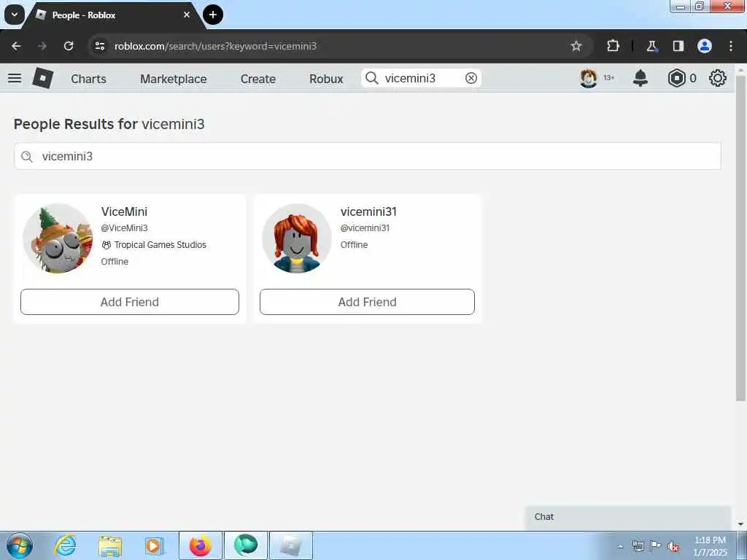Click vicemini31's avatar thumbnail
Image resolution: width=747 pixels, height=560 pixels.
[297, 238]
